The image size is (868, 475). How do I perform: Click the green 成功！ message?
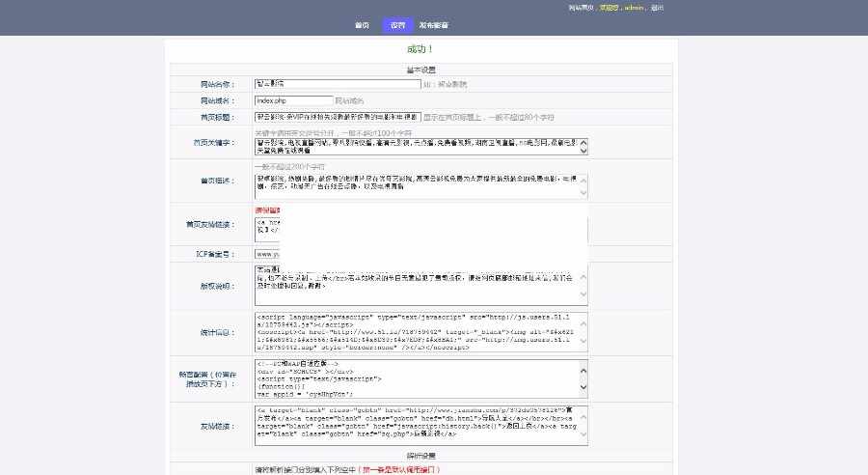click(x=420, y=49)
